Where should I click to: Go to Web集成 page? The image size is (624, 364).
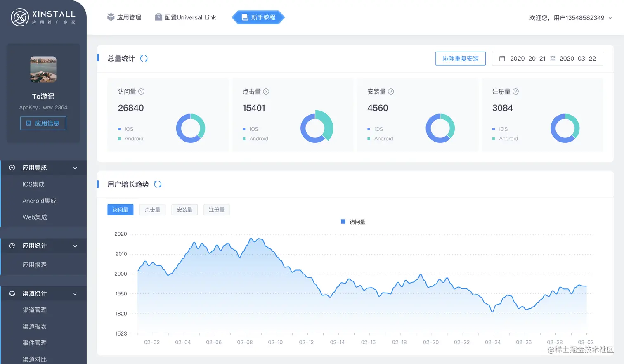tap(35, 217)
